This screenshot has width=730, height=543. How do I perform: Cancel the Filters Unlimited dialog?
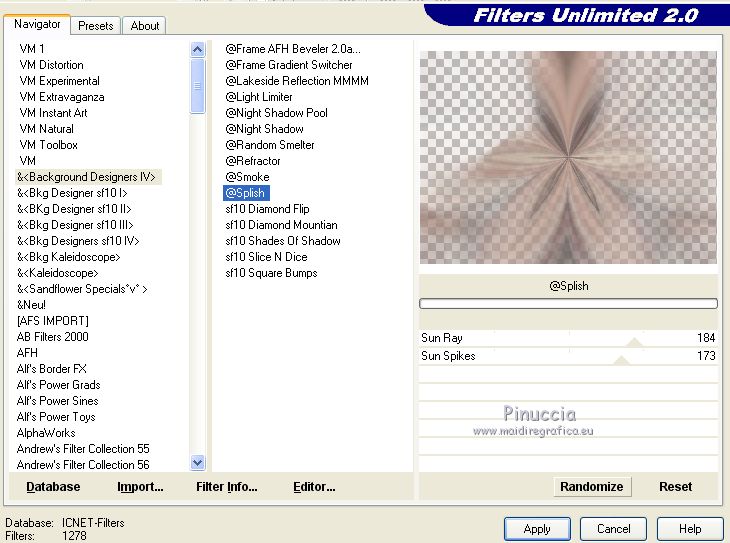pyautogui.click(x=614, y=529)
